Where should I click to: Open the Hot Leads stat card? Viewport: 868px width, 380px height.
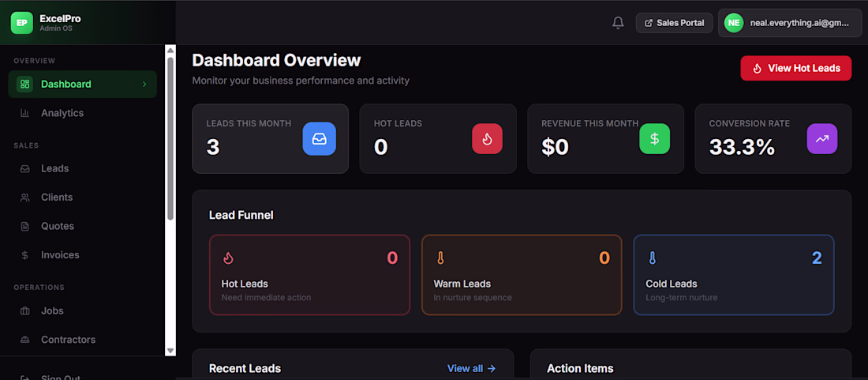(x=438, y=138)
